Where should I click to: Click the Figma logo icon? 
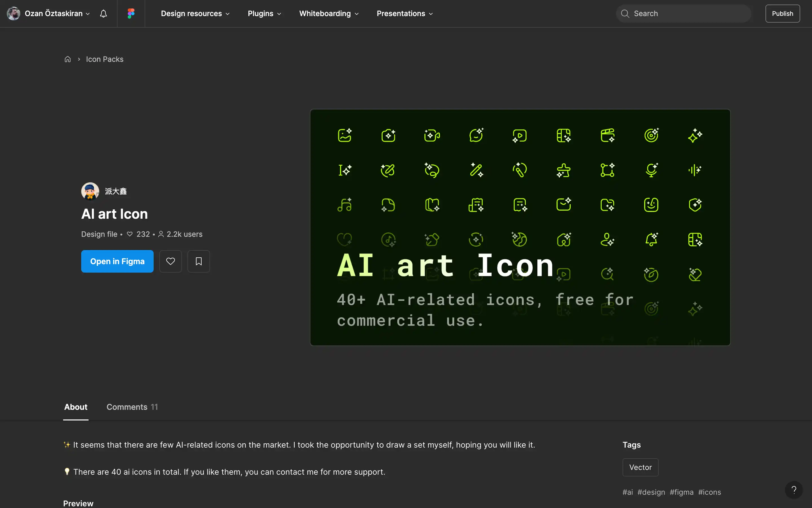(131, 14)
